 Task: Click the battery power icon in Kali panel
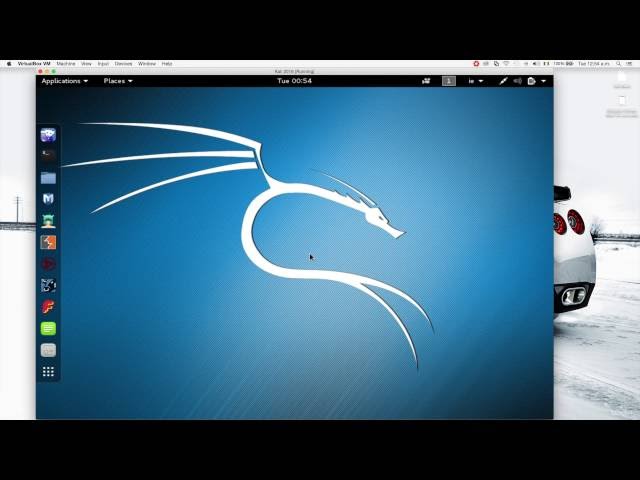click(x=531, y=81)
